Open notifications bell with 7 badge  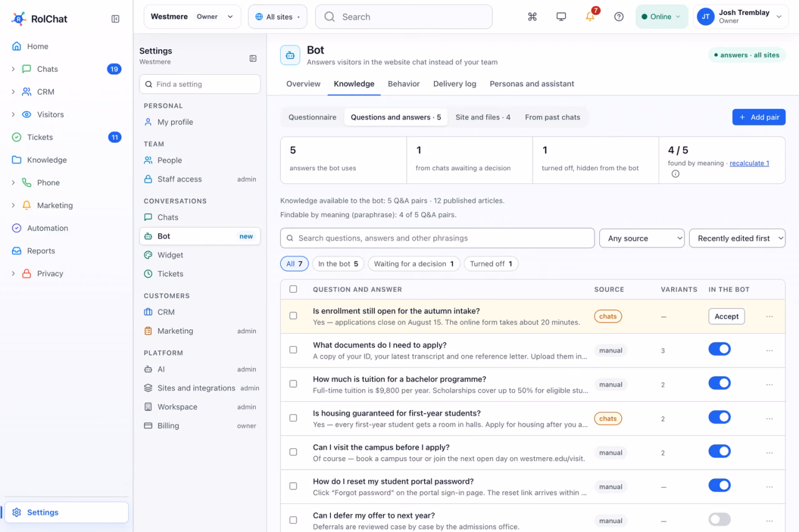coord(591,16)
